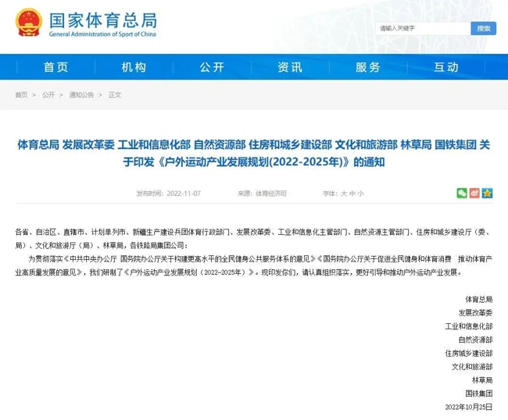The width and height of the screenshot is (508, 420).
Task: Click the source text 体育经济司
Action: point(271,194)
